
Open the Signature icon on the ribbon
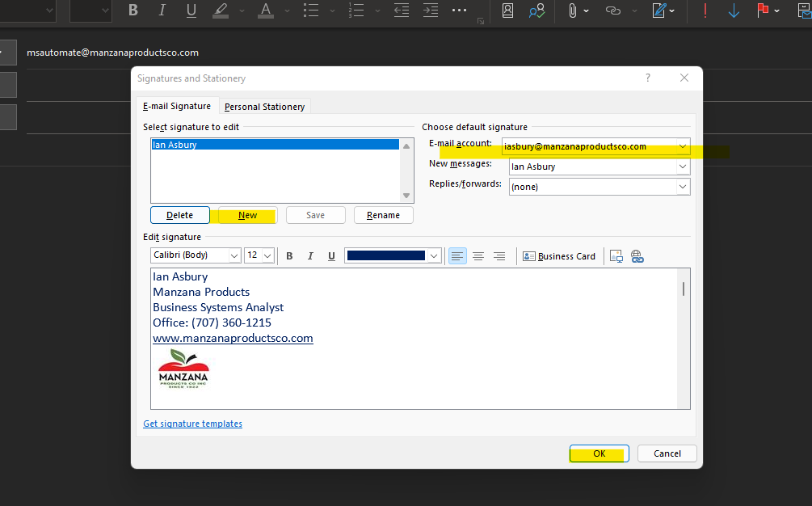[657, 11]
